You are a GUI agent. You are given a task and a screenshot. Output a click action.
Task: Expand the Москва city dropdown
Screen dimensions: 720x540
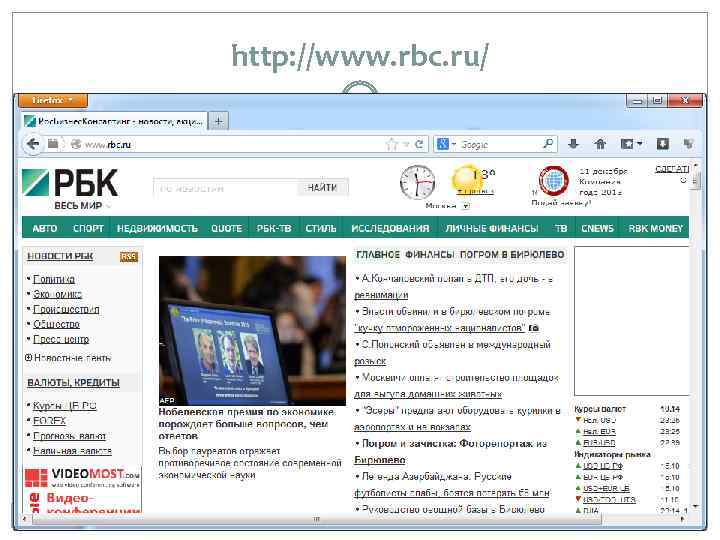tap(466, 206)
